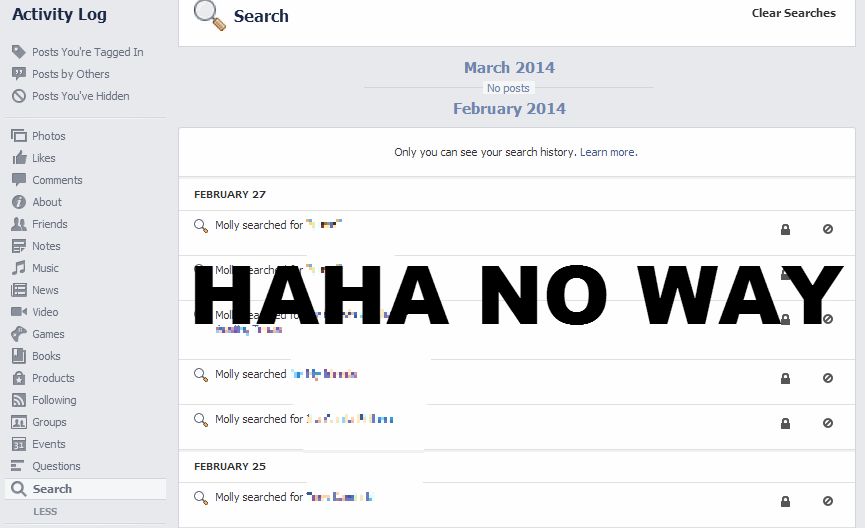Click the 'No posts' label
Image resolution: width=865 pixels, height=528 pixels.
tap(508, 88)
